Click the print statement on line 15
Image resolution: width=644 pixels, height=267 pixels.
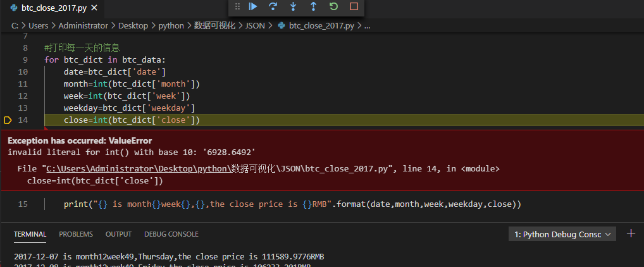pos(292,204)
